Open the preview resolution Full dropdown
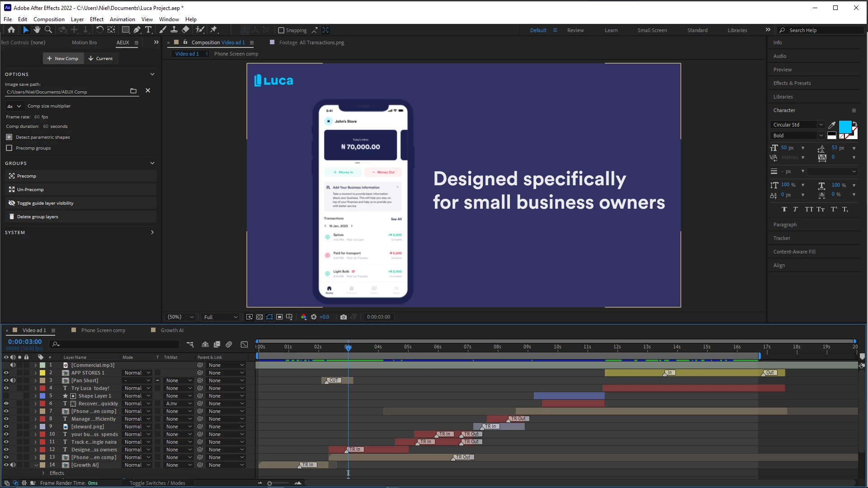Image resolution: width=868 pixels, height=488 pixels. click(221, 317)
